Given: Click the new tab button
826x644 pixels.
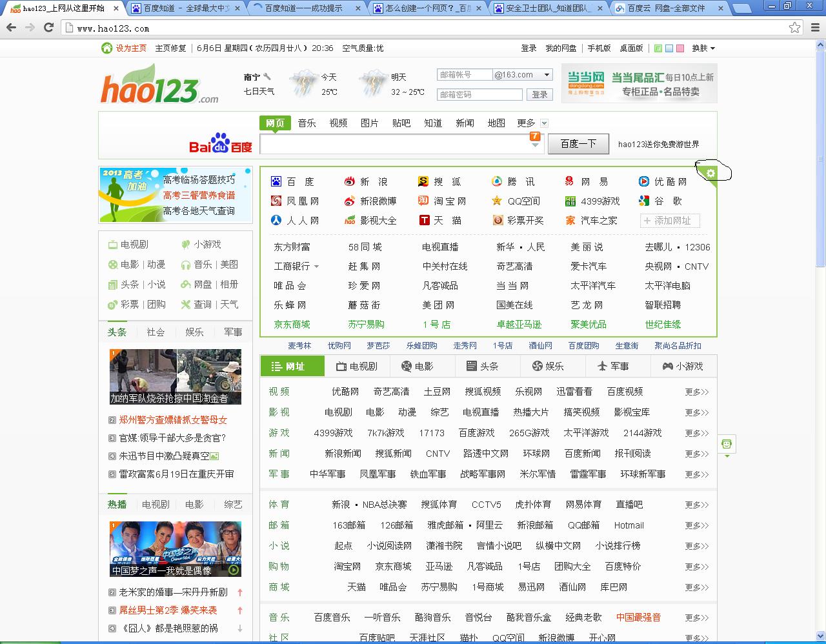Looking at the screenshot, I should pyautogui.click(x=743, y=9).
